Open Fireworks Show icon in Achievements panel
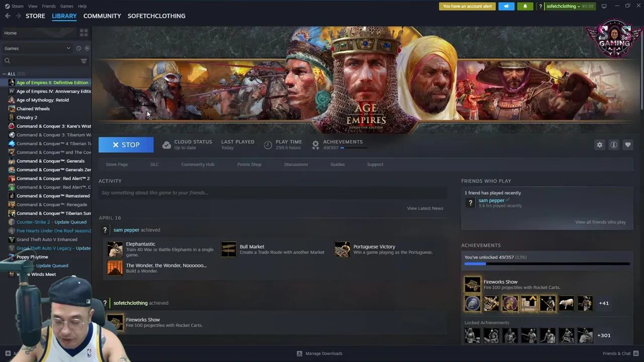 [x=472, y=285]
